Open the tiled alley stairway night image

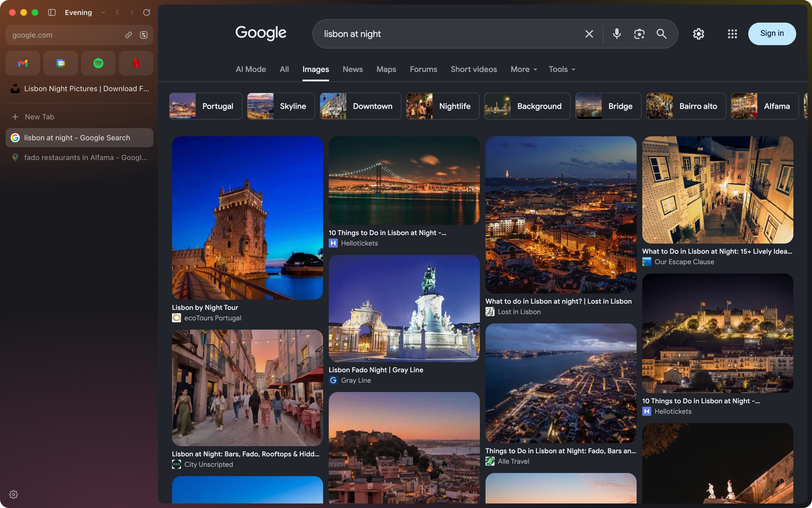click(717, 190)
